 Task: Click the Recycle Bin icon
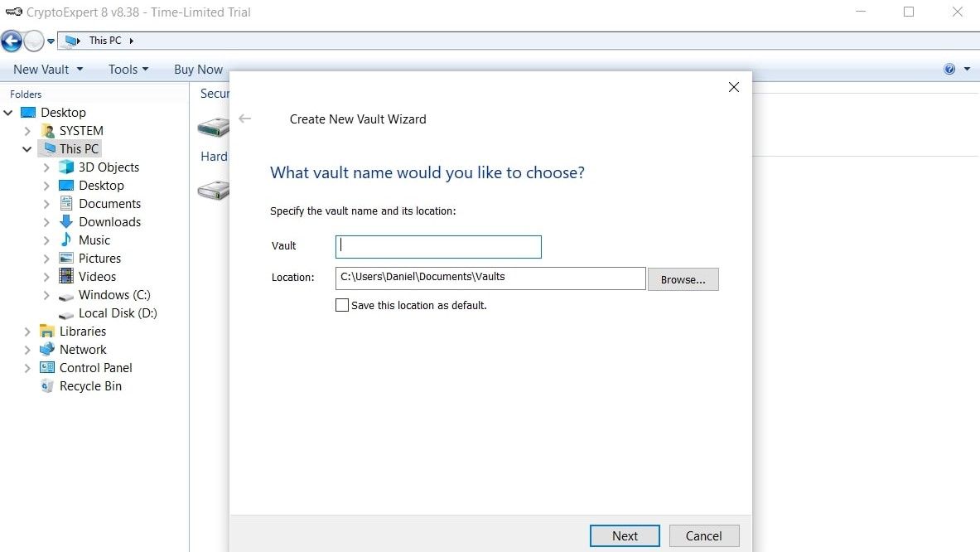pos(46,386)
